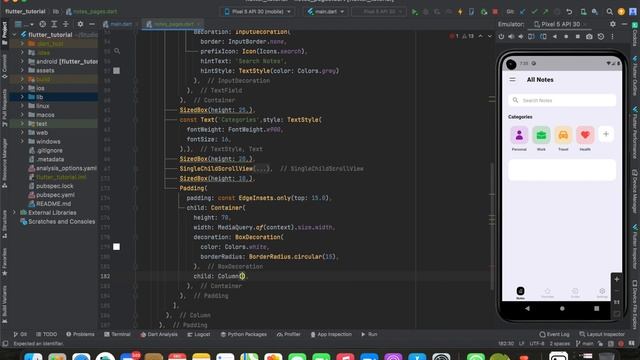Open the Problems tool window

[x=80, y=334]
